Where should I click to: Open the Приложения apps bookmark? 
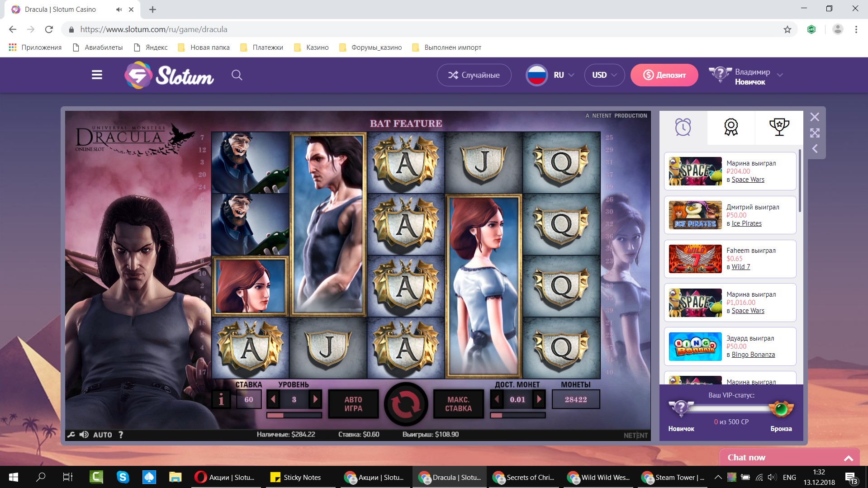click(35, 47)
